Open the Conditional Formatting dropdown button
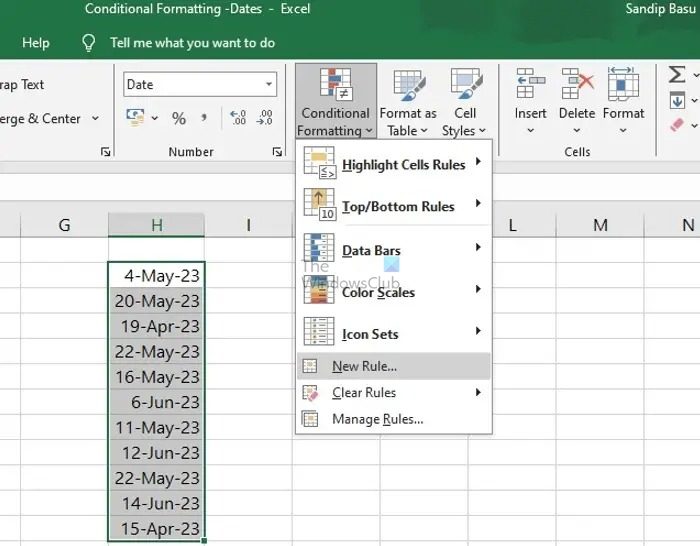 coord(336,101)
